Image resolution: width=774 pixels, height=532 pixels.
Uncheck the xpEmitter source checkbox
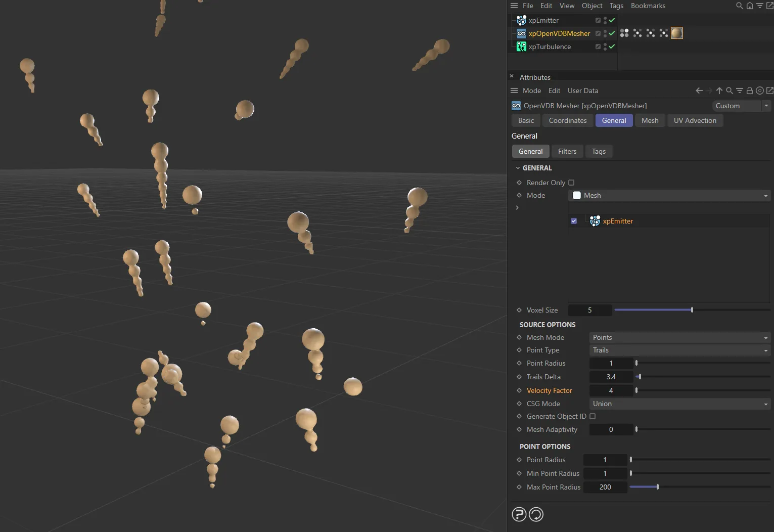point(574,221)
